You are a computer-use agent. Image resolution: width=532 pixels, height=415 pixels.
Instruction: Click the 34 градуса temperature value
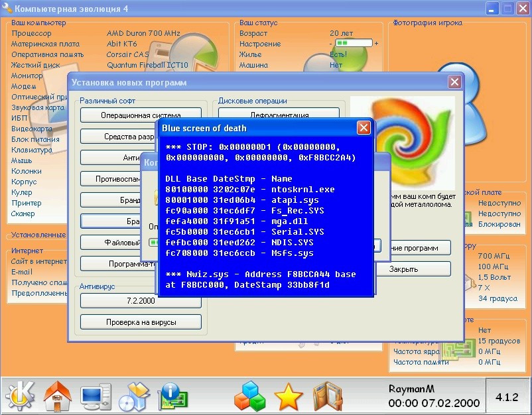498,298
